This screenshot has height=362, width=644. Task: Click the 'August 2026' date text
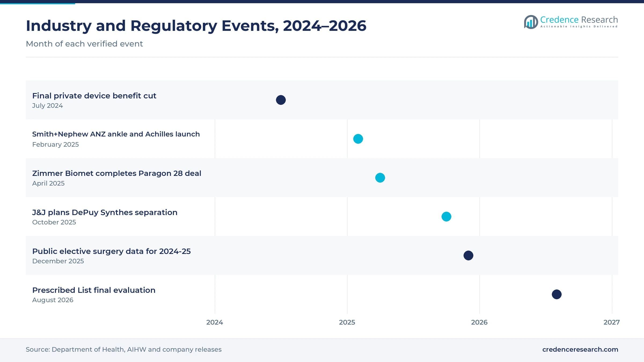[x=53, y=300]
